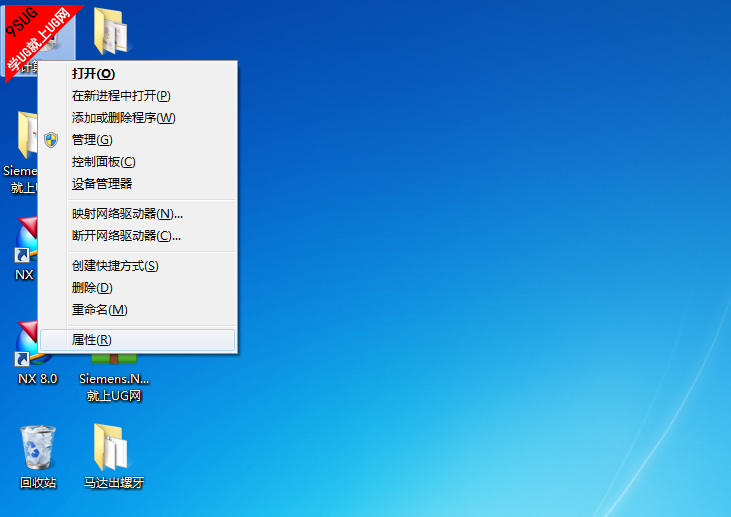Open 属性(R) from the context menu
This screenshot has width=731, height=517.
[x=137, y=340]
